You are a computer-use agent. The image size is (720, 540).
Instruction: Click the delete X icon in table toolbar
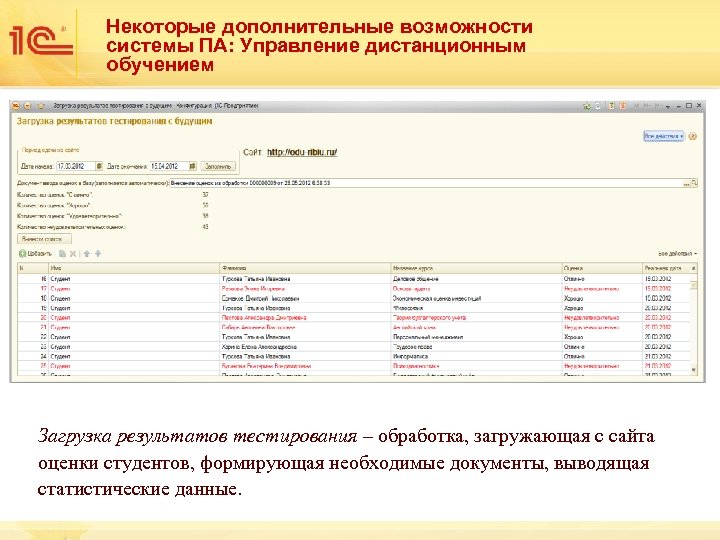point(73,253)
